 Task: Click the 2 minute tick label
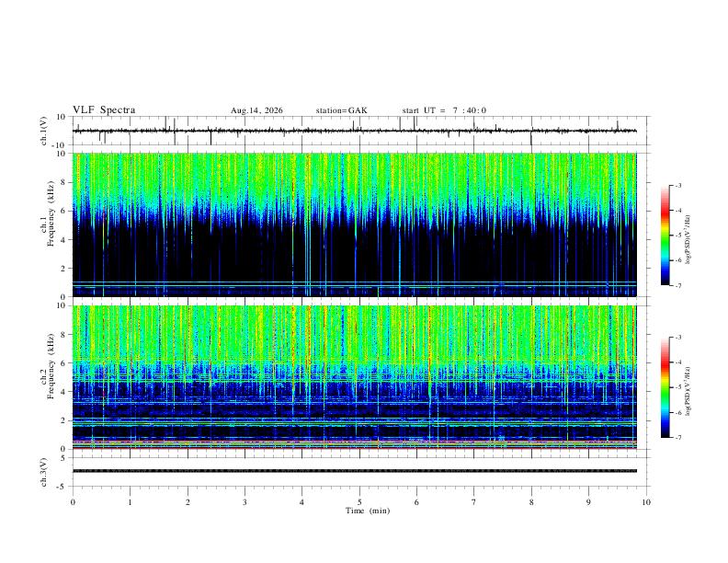click(x=188, y=502)
